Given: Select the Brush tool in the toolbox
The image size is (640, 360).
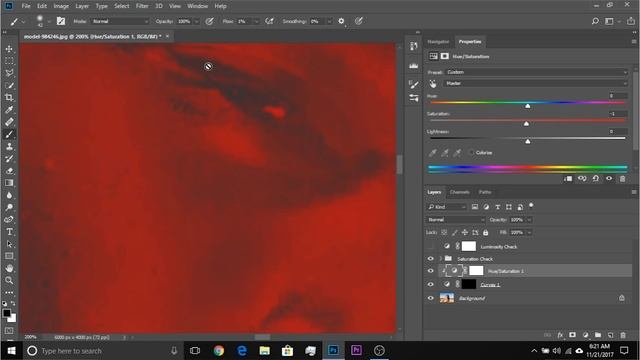Looking at the screenshot, I should point(9,134).
